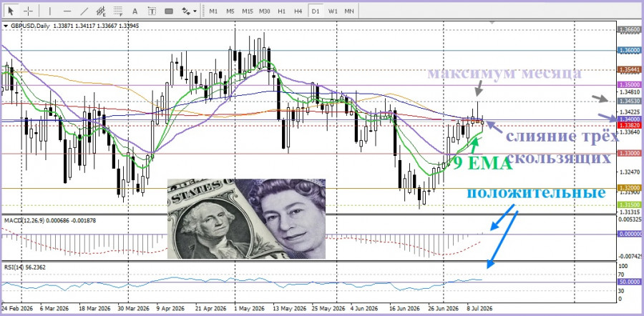Click the MACD 0.000000 level label
The height and width of the screenshot is (316, 644).
coord(629,234)
